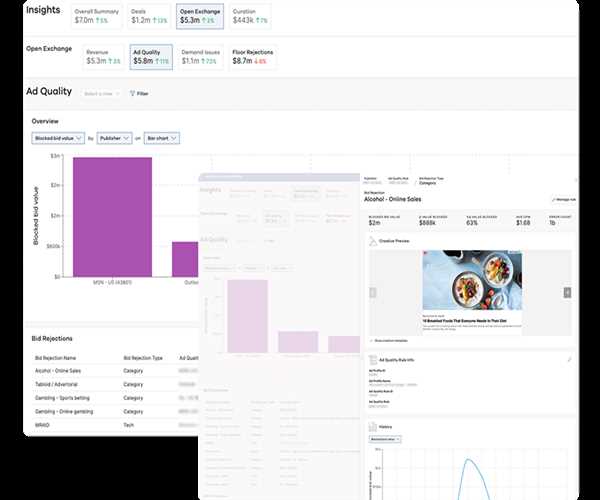Select the Curation insights tab
The height and width of the screenshot is (500, 600).
[x=249, y=16]
